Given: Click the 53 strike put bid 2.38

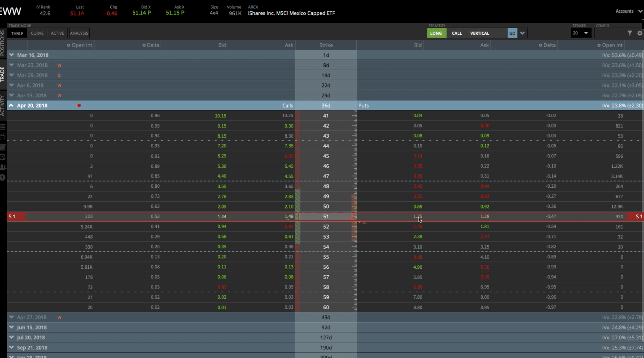Looking at the screenshot, I should point(418,236).
